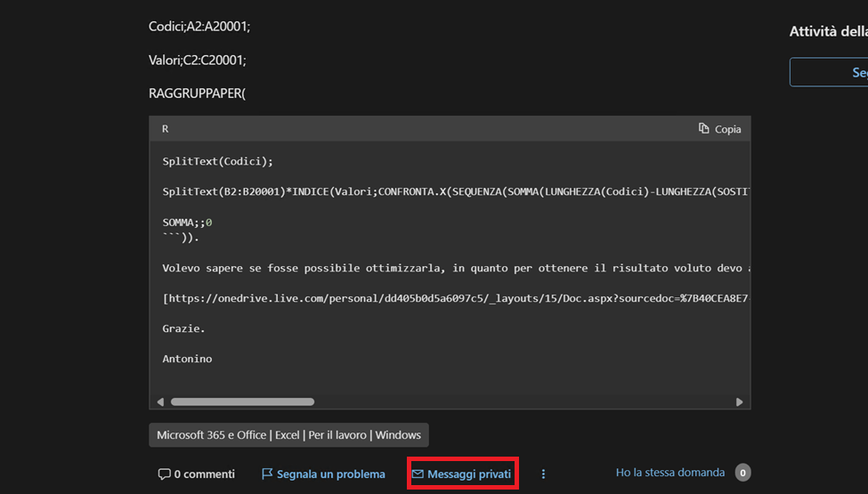868x494 pixels.
Task: Open the 0 commenti comments section
Action: pyautogui.click(x=197, y=474)
